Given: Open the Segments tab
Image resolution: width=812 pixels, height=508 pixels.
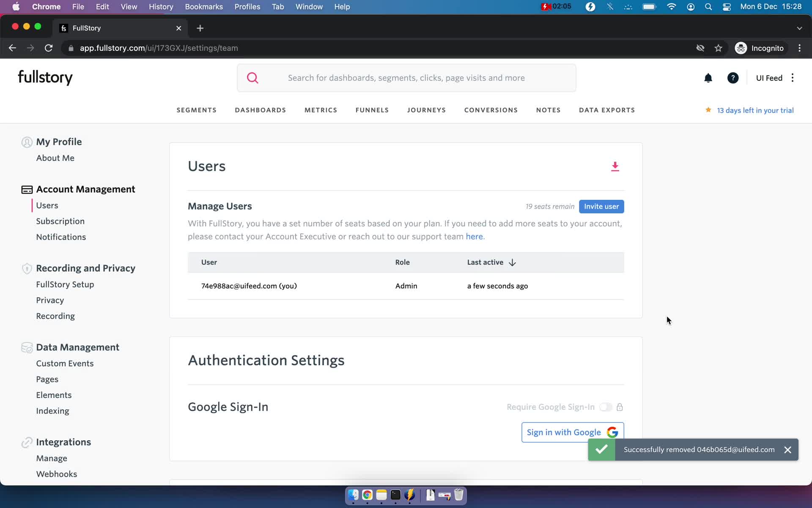Looking at the screenshot, I should coord(197,110).
